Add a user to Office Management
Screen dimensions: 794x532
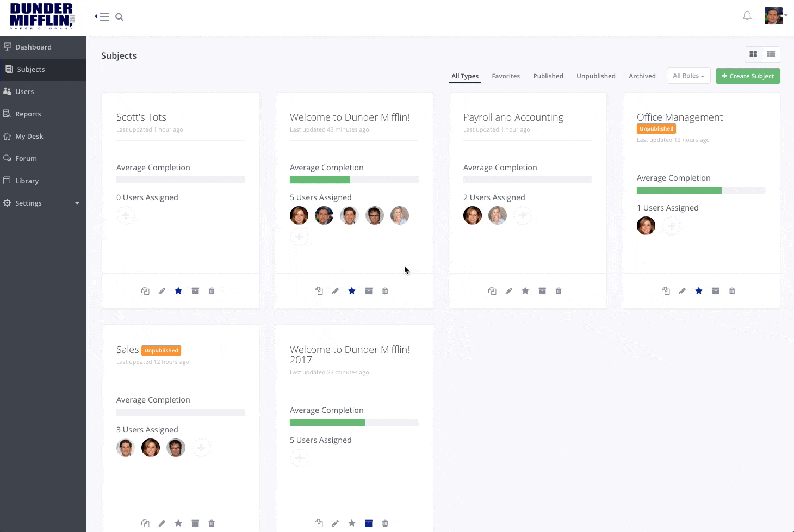pos(671,226)
